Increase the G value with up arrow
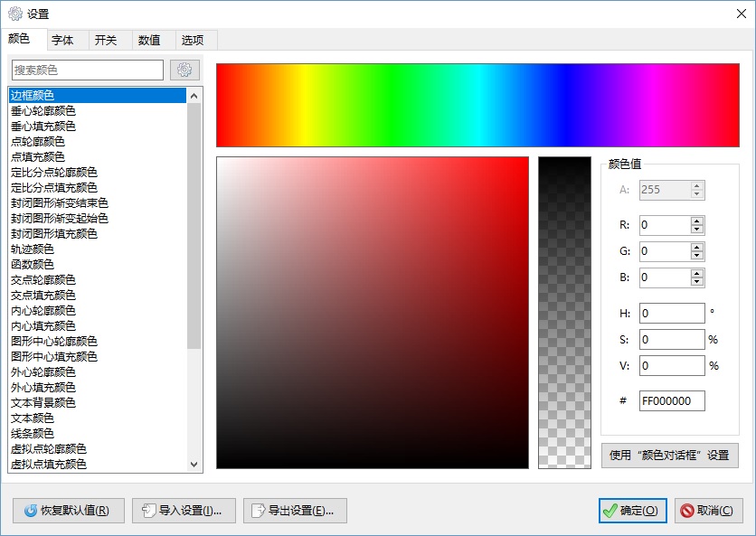756x536 pixels. [x=696, y=248]
